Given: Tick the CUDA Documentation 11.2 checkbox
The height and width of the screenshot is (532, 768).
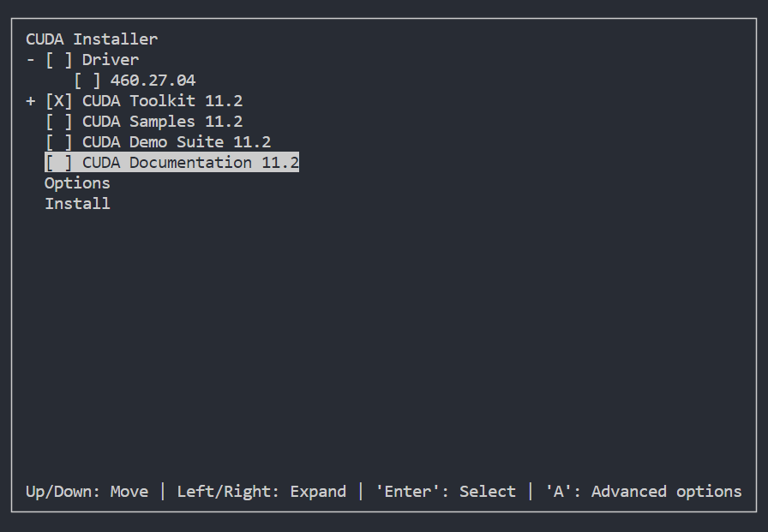Looking at the screenshot, I should point(59,163).
